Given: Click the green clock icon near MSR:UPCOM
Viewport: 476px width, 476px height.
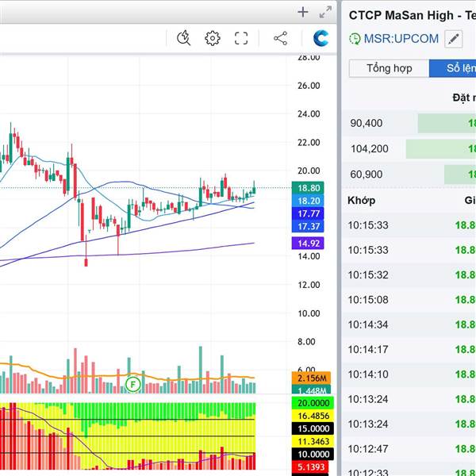Looking at the screenshot, I should pyautogui.click(x=355, y=39).
